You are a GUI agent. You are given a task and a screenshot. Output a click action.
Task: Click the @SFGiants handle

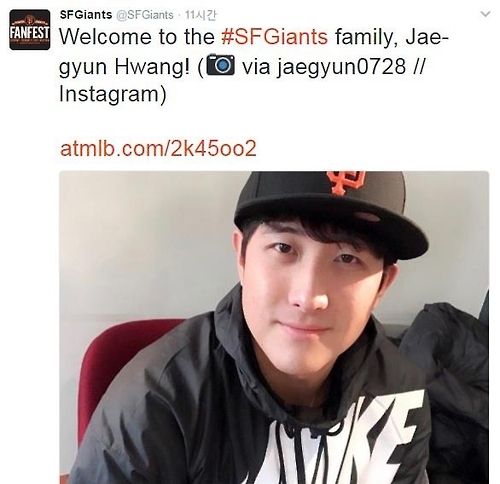145,15
